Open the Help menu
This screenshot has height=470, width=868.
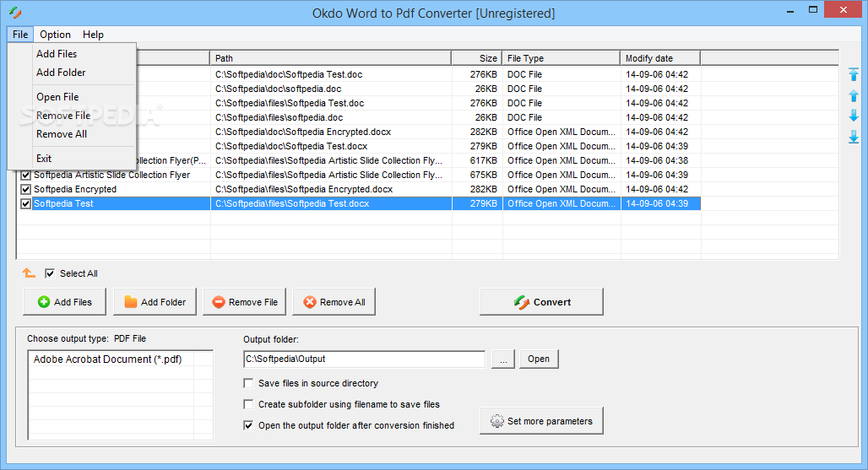[93, 35]
